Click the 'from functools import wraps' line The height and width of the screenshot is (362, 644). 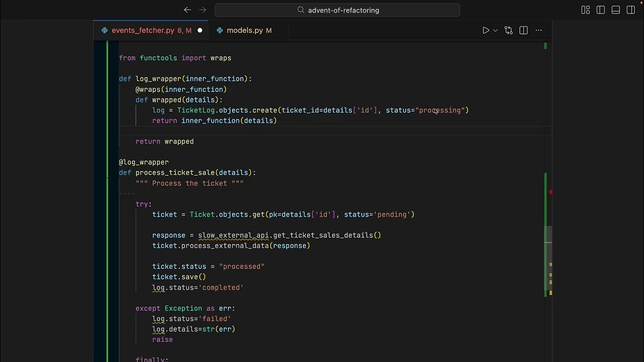[175, 58]
